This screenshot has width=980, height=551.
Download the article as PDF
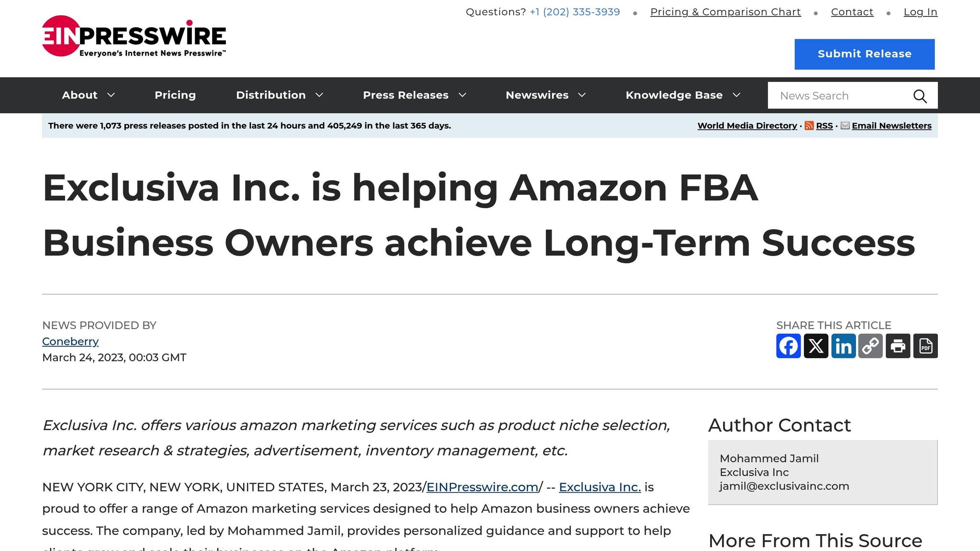click(925, 346)
